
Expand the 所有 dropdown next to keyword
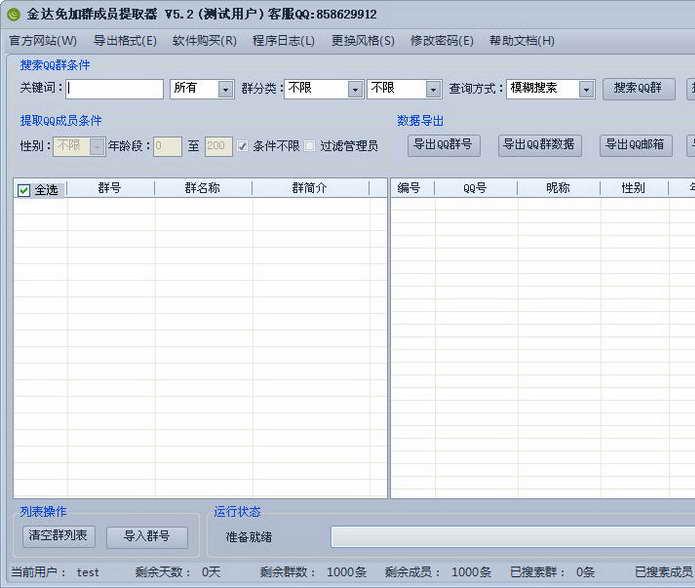tap(226, 90)
